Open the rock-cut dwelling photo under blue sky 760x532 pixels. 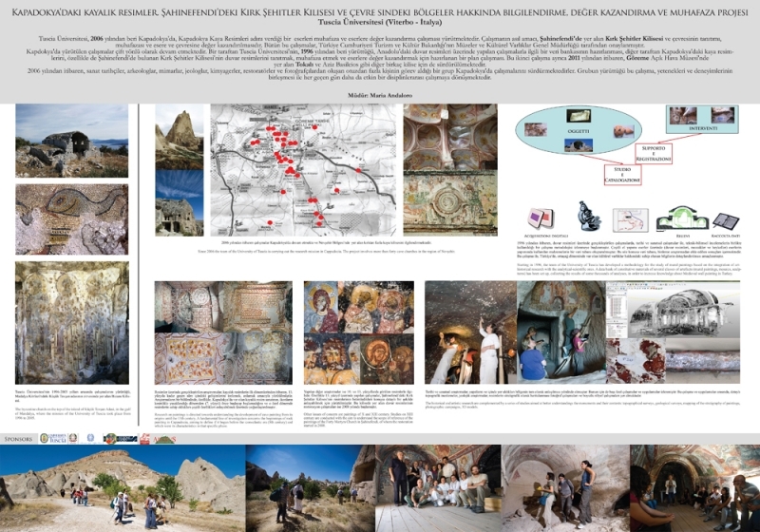[180, 203]
